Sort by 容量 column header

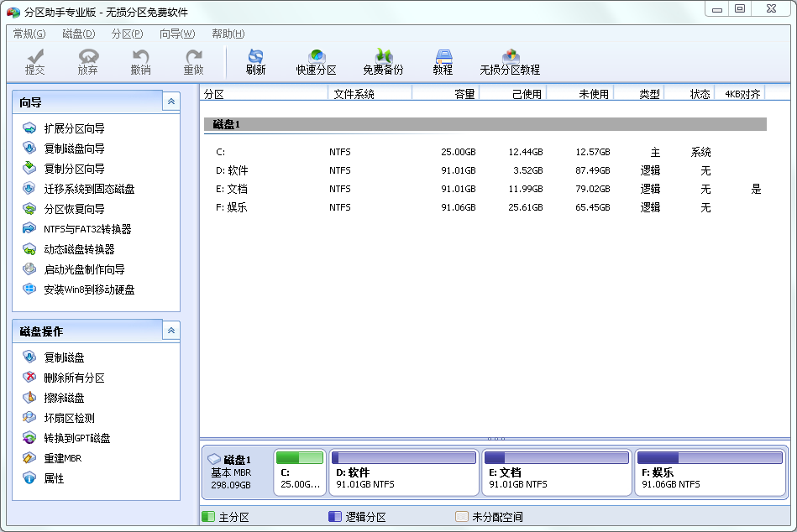click(x=445, y=93)
